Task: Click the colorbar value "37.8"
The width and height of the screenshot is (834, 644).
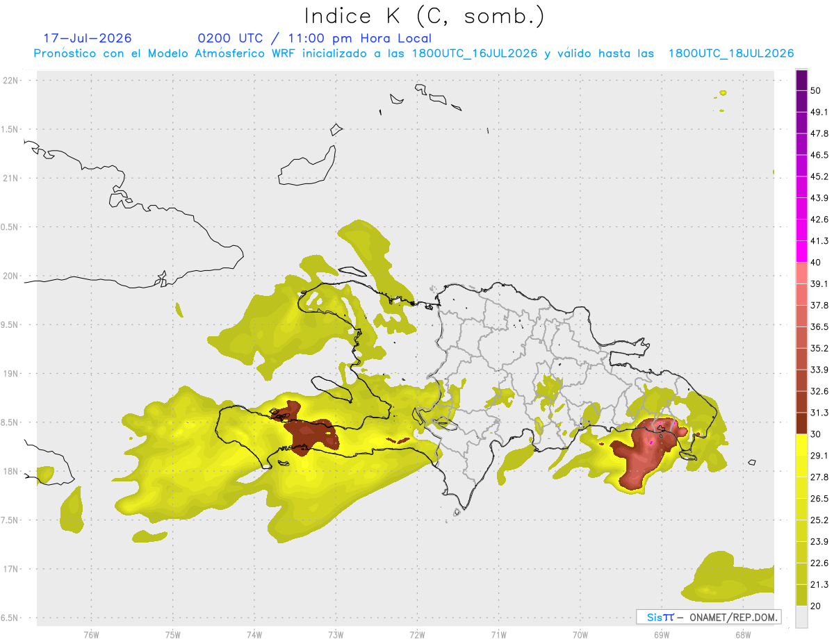Action: (819, 306)
